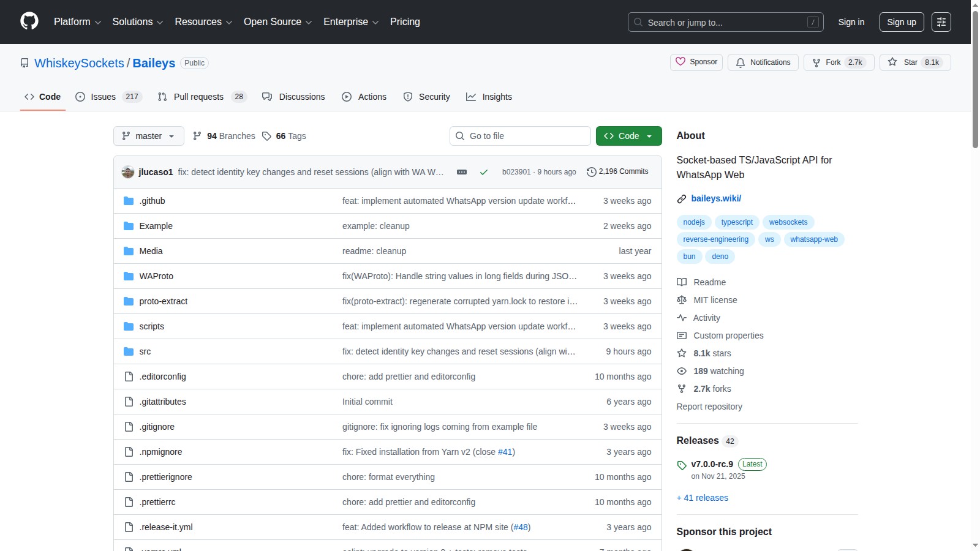Open the master branch dropdown
980x551 pixels.
[x=149, y=136]
